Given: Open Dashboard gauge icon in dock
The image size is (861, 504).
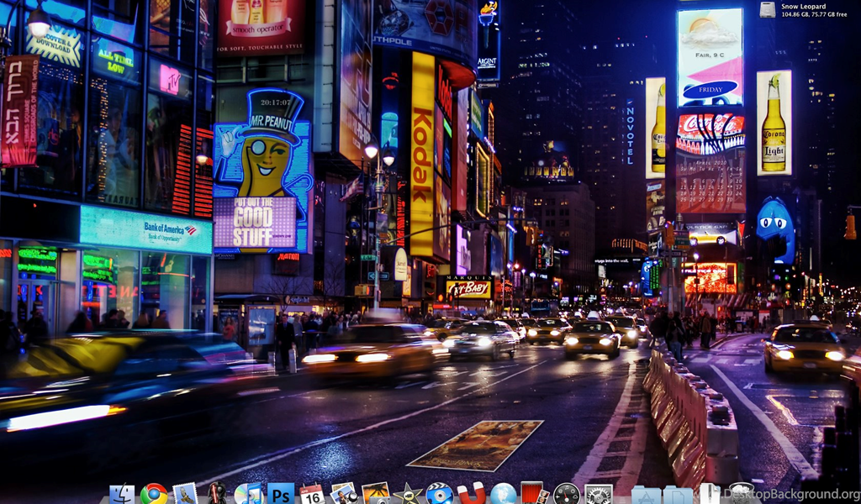Looking at the screenshot, I should 567,494.
